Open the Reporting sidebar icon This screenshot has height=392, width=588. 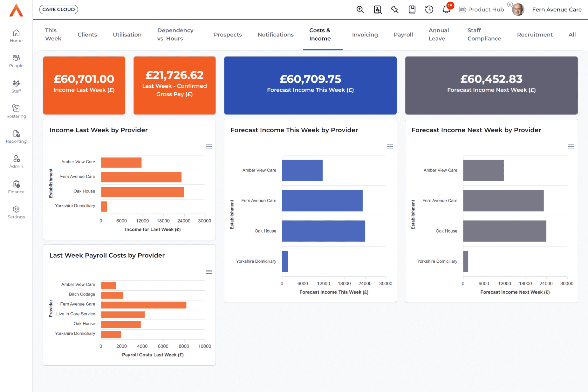(16, 137)
